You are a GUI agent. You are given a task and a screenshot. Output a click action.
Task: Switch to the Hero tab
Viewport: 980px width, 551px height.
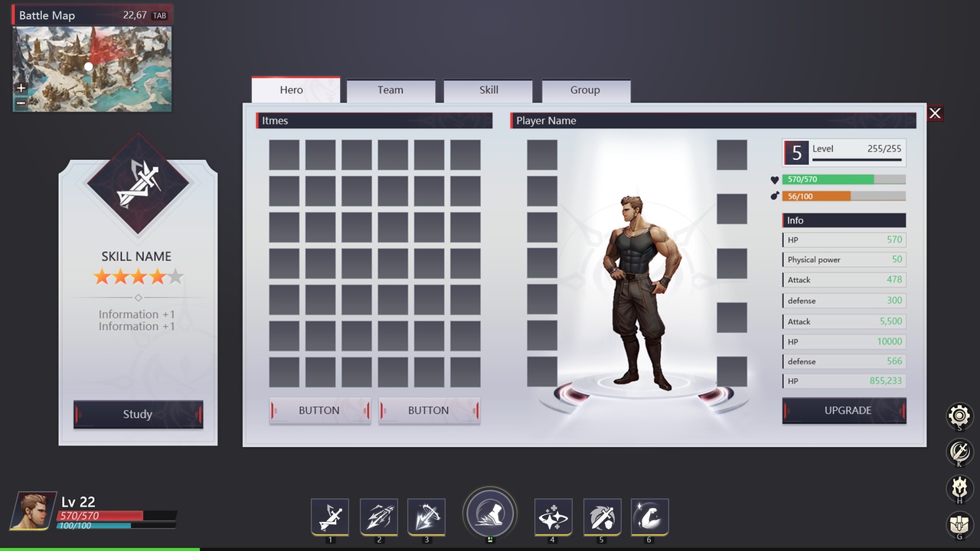point(296,90)
